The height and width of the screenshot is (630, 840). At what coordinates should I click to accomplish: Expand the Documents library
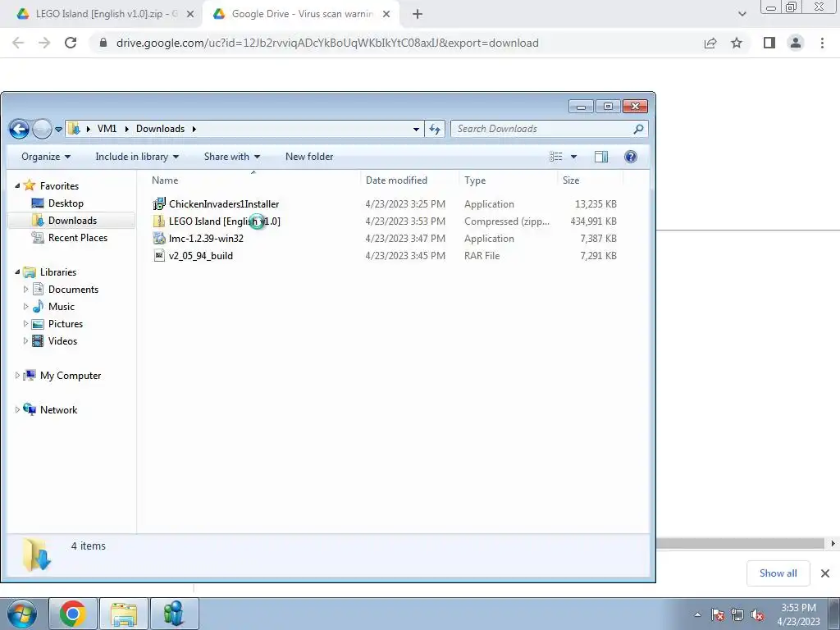click(25, 290)
